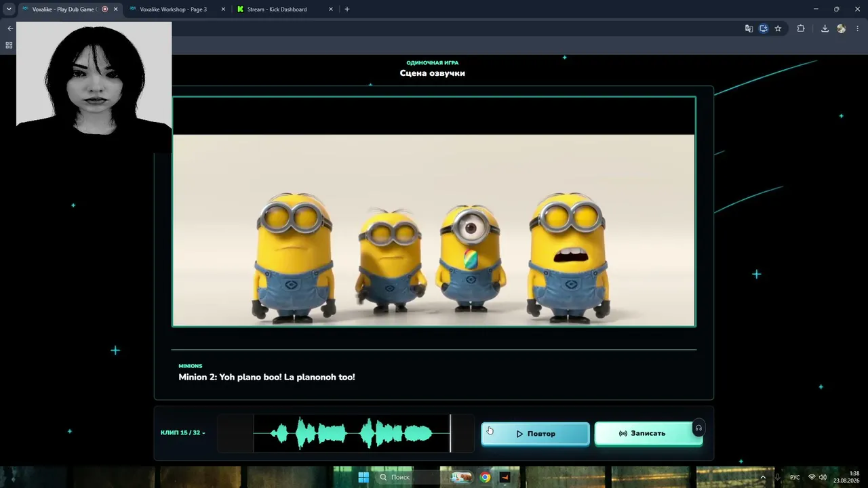The image size is (868, 488).
Task: Open the Extensions puzzle menu
Action: click(801, 28)
